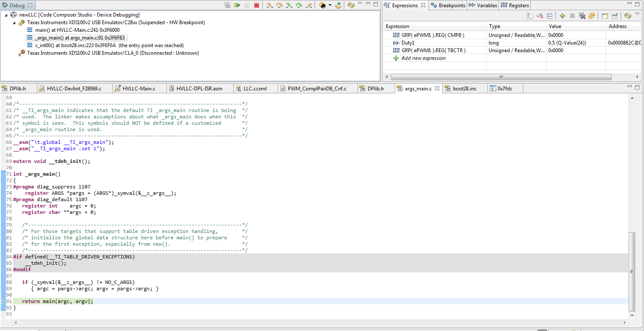Click the Value column header
This screenshot has height=331, width=644.
pyautogui.click(x=576, y=26)
